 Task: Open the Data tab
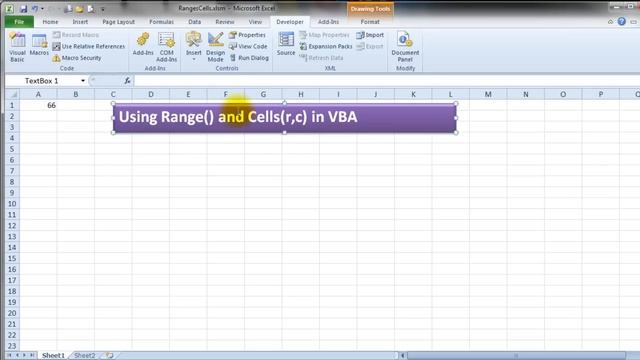coord(194,22)
